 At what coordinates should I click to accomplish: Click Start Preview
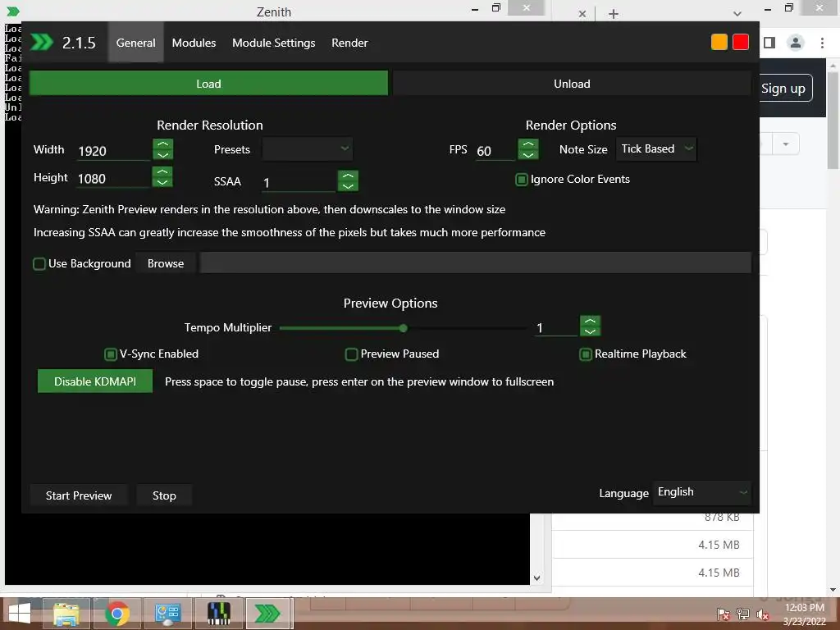[79, 495]
